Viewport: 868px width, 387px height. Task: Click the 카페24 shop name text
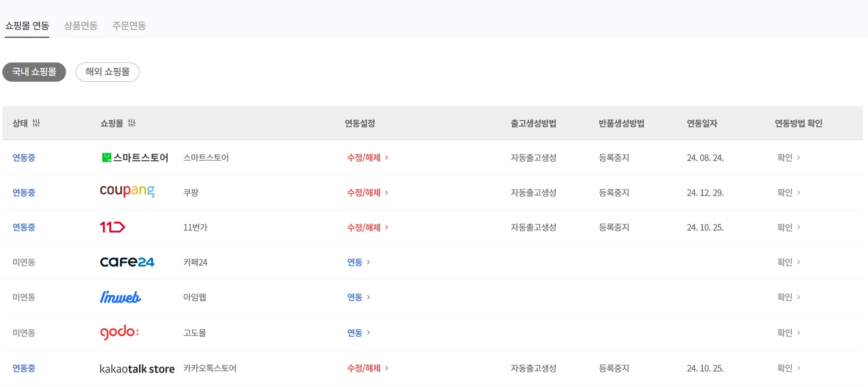(x=195, y=262)
